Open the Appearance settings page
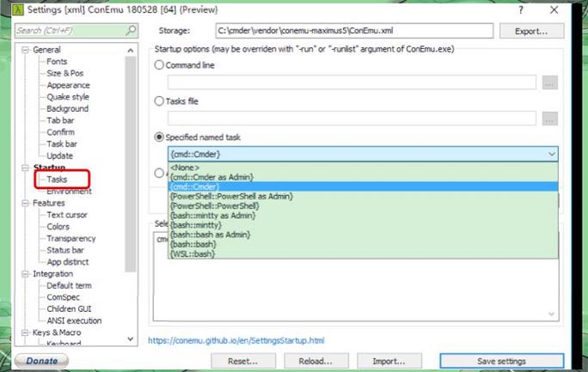 coord(68,85)
